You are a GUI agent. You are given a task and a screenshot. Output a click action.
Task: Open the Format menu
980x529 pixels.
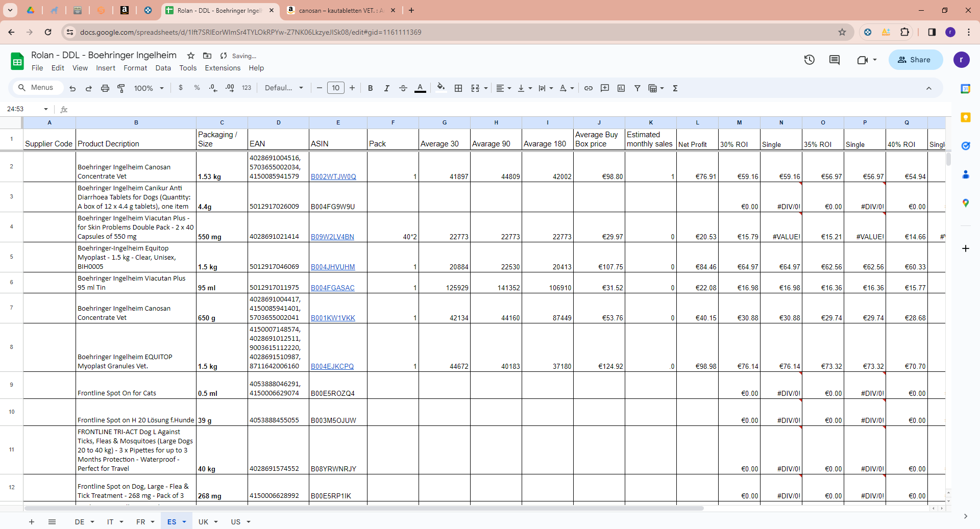pyautogui.click(x=135, y=68)
